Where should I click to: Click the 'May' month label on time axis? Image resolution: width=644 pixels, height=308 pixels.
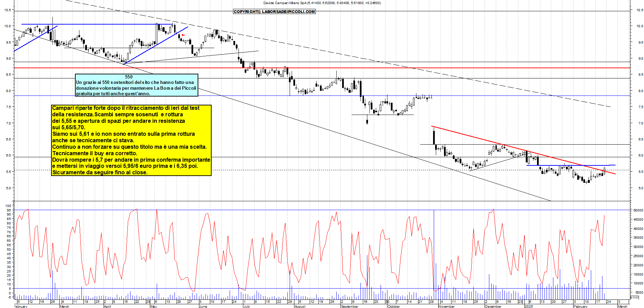[x=153, y=306]
